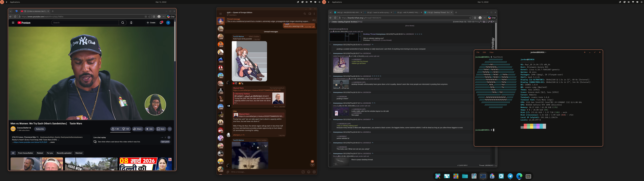The width and height of the screenshot is (644, 181).
Task: Expand tab list dropdown in YouTube browser
Action: coord(10,11)
